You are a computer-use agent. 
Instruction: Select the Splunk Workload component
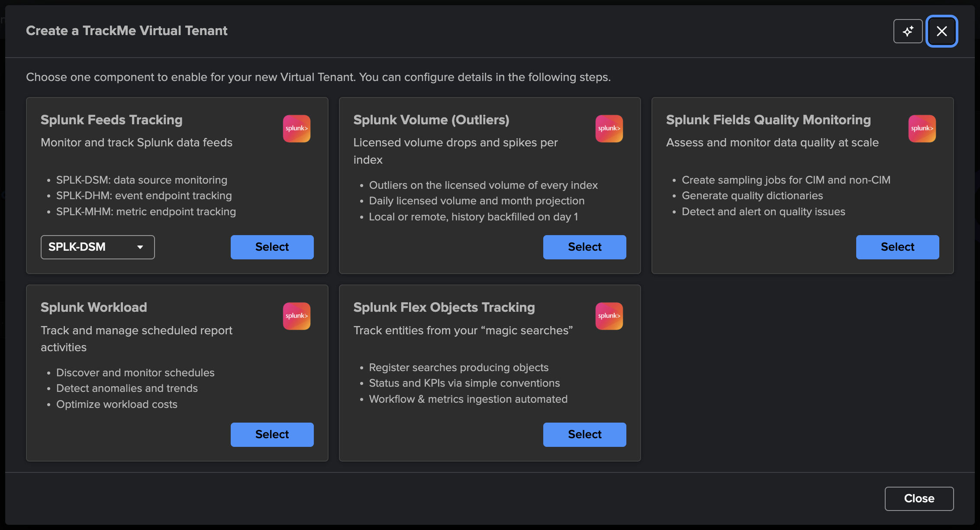tap(272, 435)
